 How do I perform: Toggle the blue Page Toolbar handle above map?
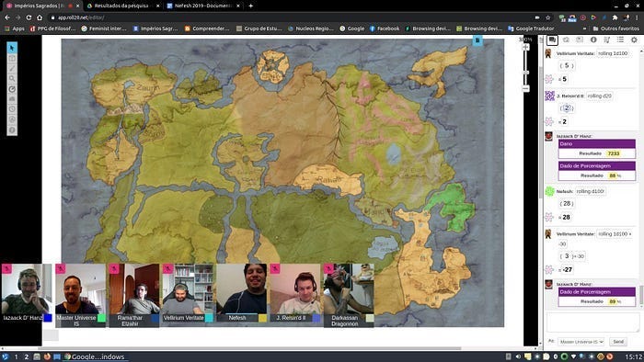[477, 40]
